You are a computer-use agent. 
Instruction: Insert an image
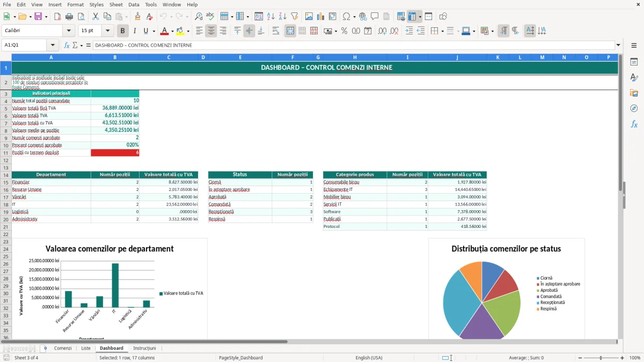pyautogui.click(x=309, y=17)
